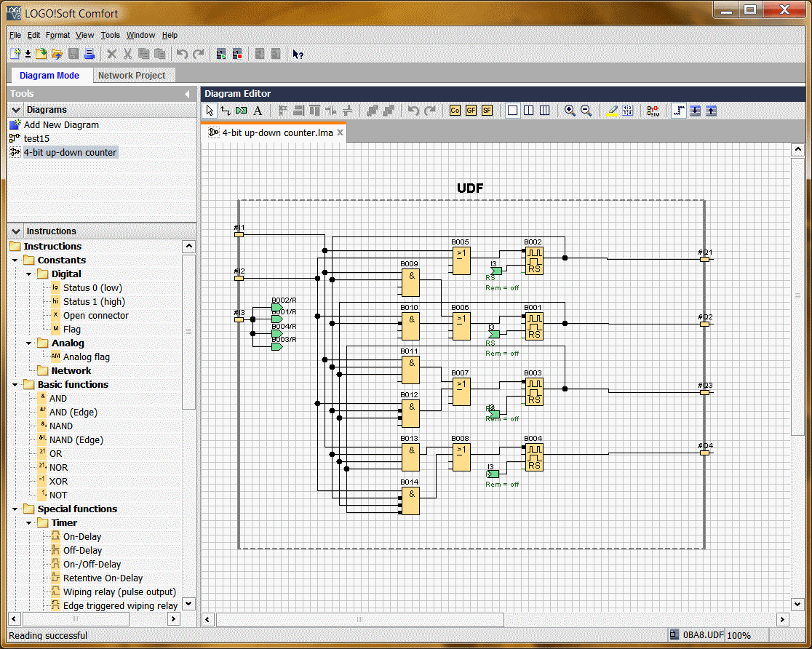Click the small download arrow beside new
Image resolution: width=812 pixels, height=649 pixels.
(28, 54)
